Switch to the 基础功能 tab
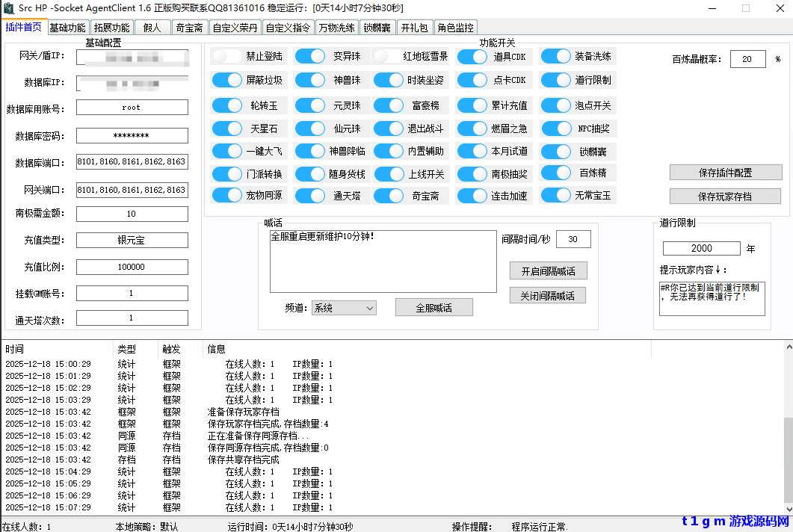793x532 pixels. coord(67,27)
